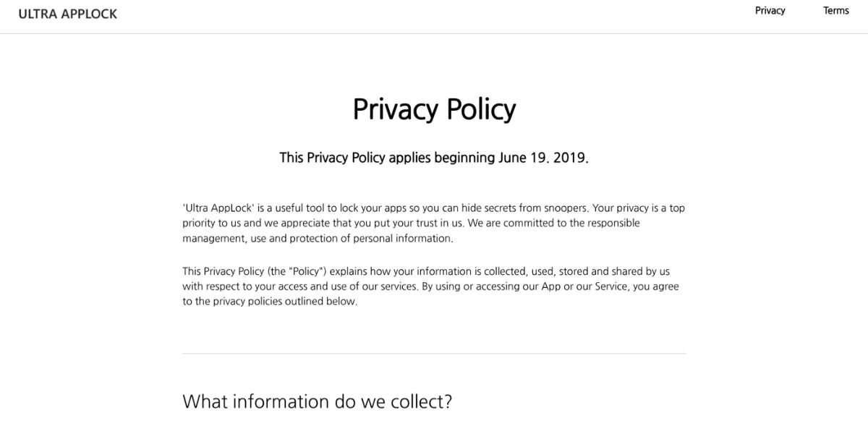This screenshot has height=434, width=868.
Task: Click the first introductory paragraph about Ultra AppLock
Action: click(x=434, y=222)
